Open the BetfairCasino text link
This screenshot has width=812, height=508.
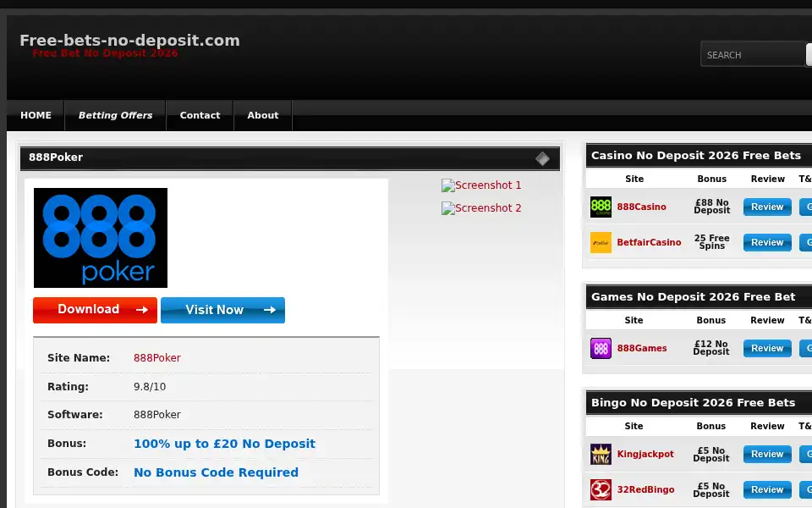click(x=649, y=243)
